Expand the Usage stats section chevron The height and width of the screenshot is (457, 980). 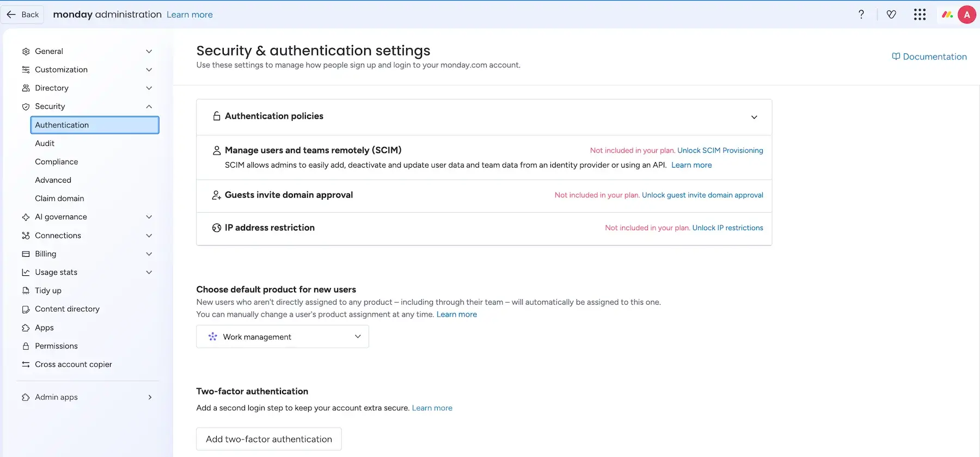point(149,273)
